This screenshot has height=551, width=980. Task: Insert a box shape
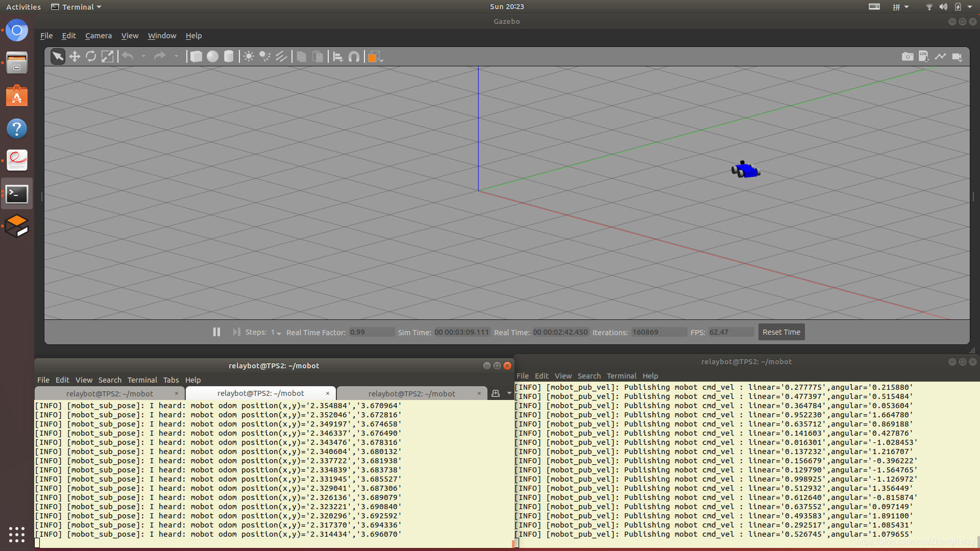(196, 57)
